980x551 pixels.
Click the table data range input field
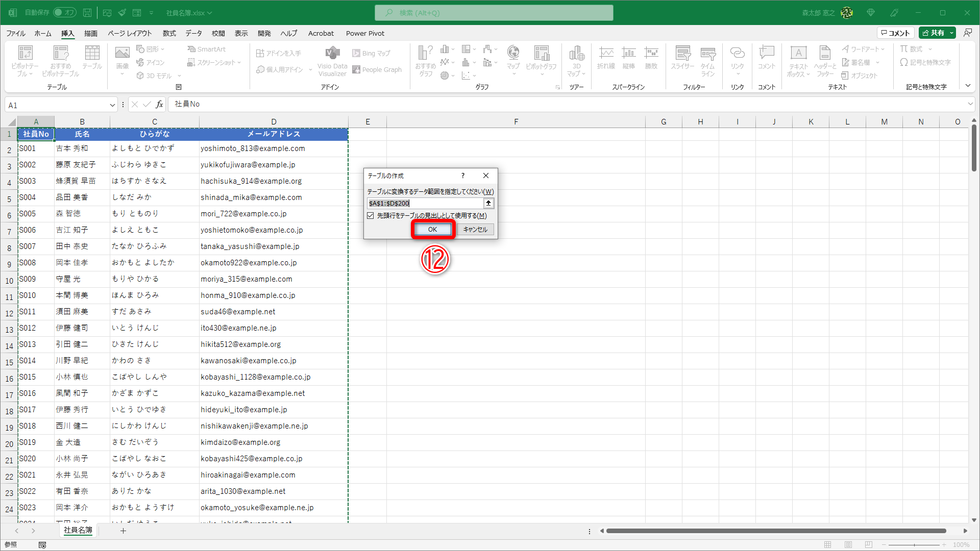pyautogui.click(x=425, y=203)
